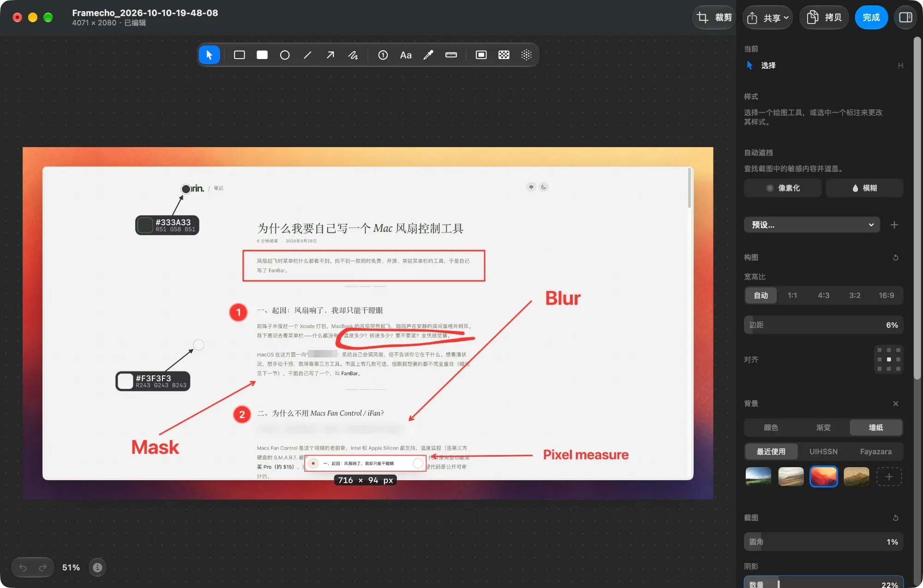Select the pointer selection tool in toolbar
This screenshot has width=923, height=588.
(x=209, y=55)
